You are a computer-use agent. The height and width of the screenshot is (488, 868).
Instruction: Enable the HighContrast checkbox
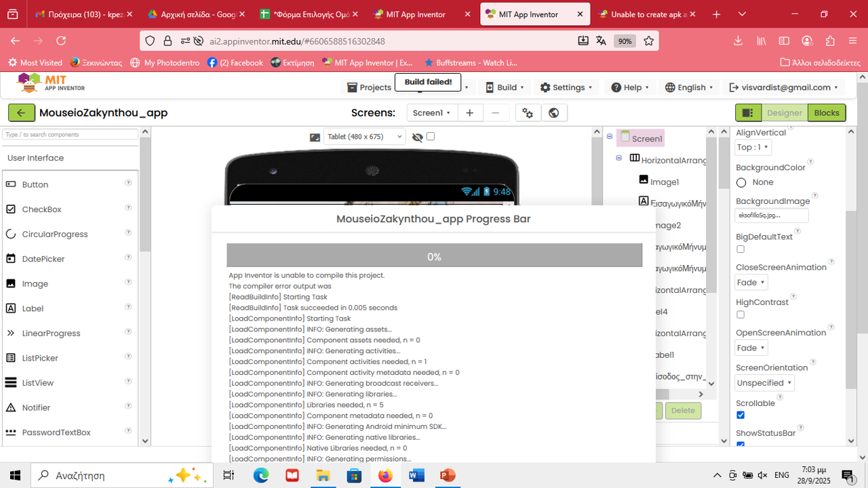tap(741, 314)
